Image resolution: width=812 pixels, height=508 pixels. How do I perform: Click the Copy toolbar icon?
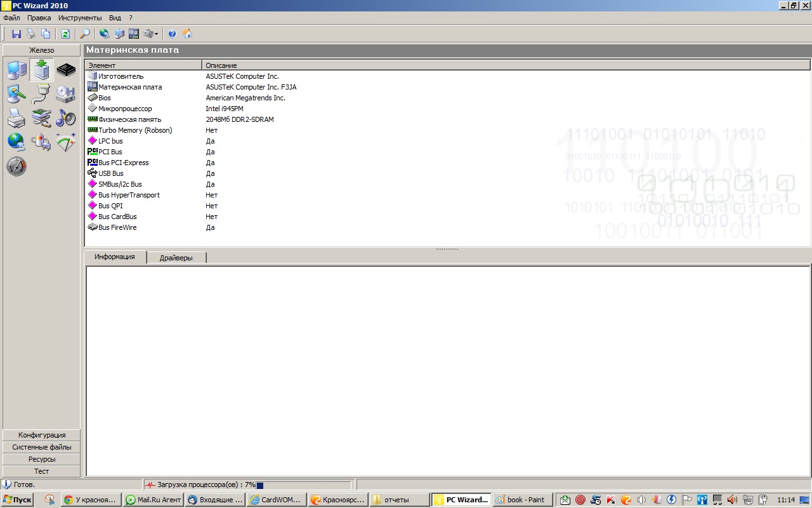point(46,34)
